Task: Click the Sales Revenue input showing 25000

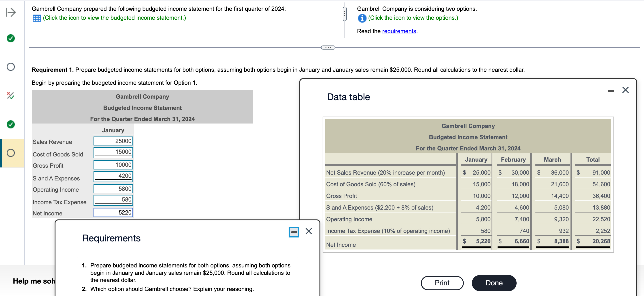Action: [x=113, y=141]
